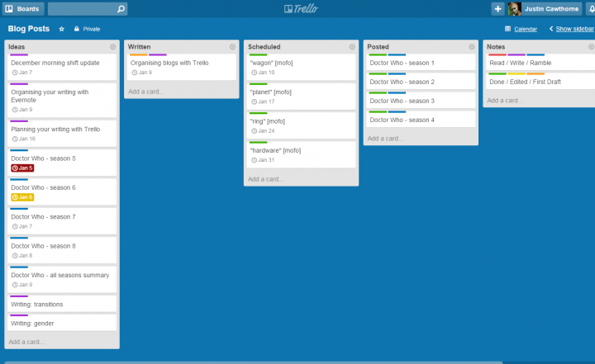Open the Doctor Who - season 8 card

[62, 250]
